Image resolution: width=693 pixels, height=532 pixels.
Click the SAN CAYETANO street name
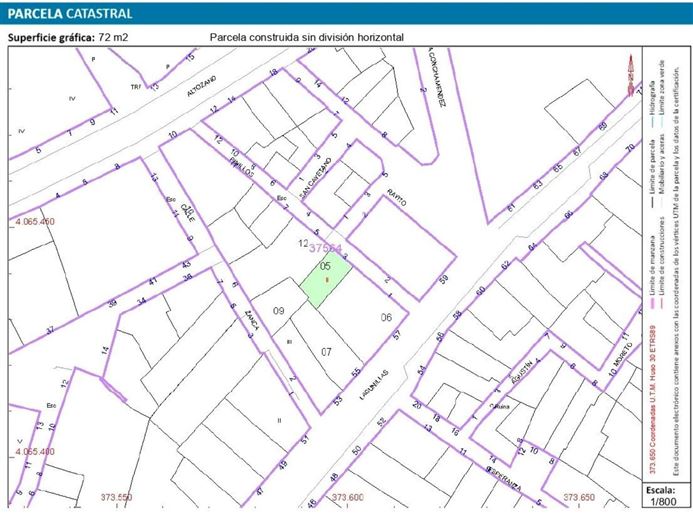point(315,179)
